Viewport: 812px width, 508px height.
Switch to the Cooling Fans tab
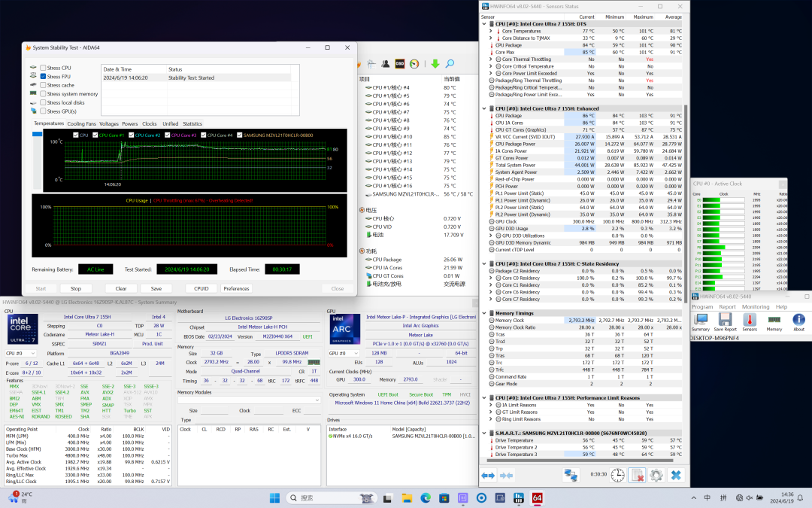[x=81, y=124]
